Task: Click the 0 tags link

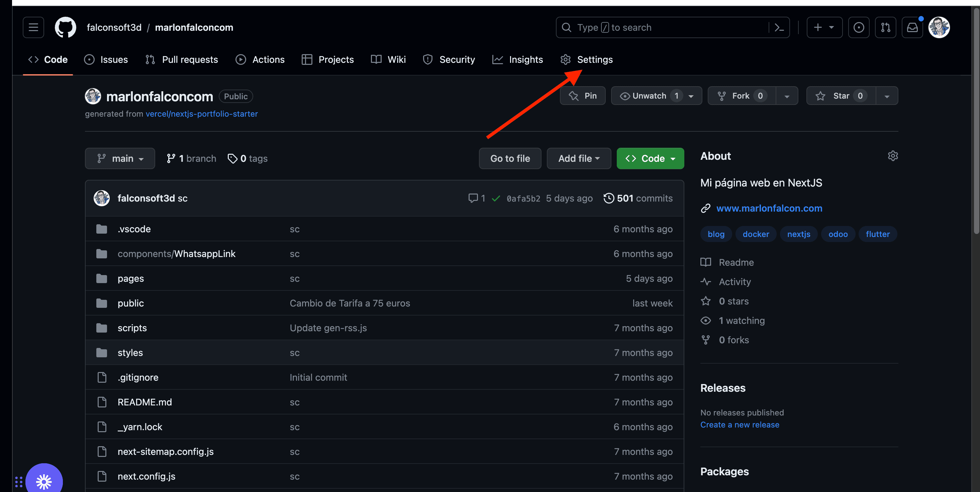Action: [x=247, y=158]
